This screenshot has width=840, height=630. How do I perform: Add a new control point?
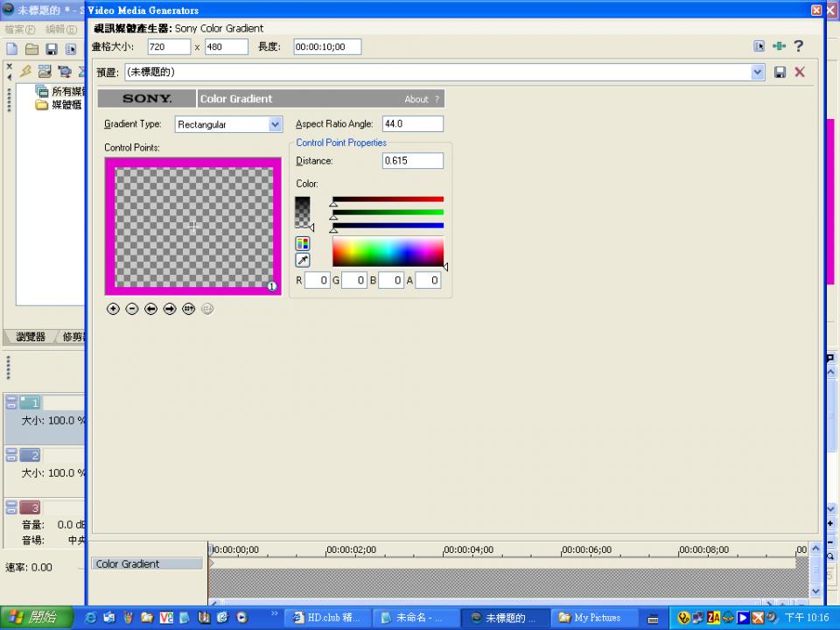113,309
